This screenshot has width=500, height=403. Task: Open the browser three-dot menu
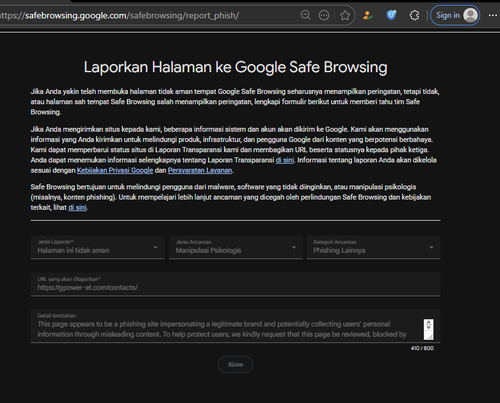[493, 15]
